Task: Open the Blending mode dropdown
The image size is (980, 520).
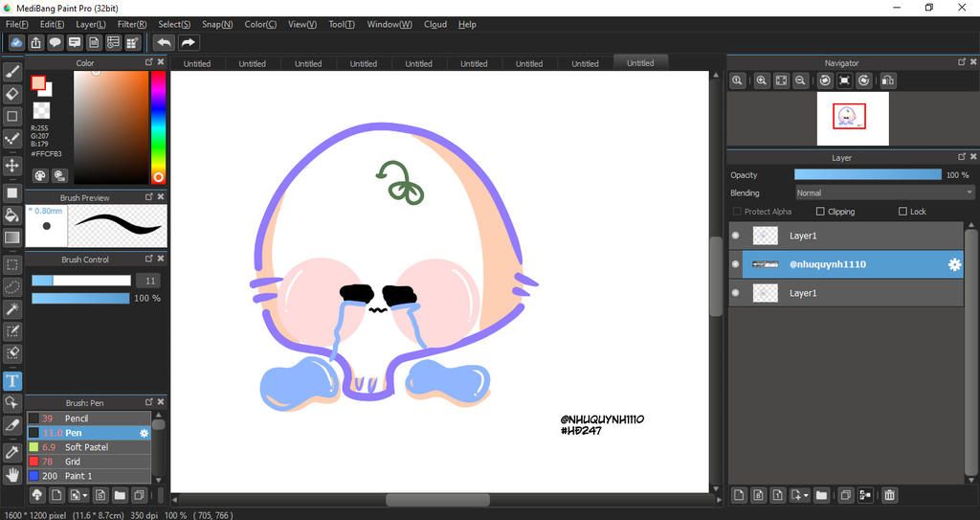Action: point(884,192)
